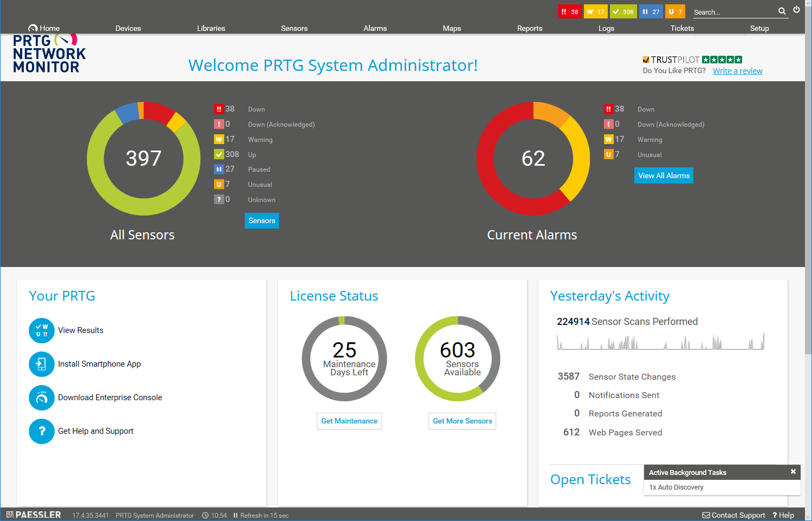Viewport: 812px width, 521px height.
Task: Click the orange Unusual badge showing 7
Action: click(x=675, y=11)
